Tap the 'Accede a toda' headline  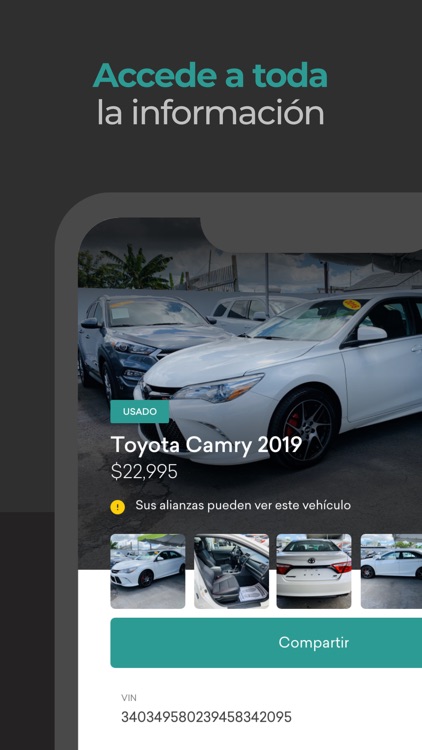click(211, 75)
